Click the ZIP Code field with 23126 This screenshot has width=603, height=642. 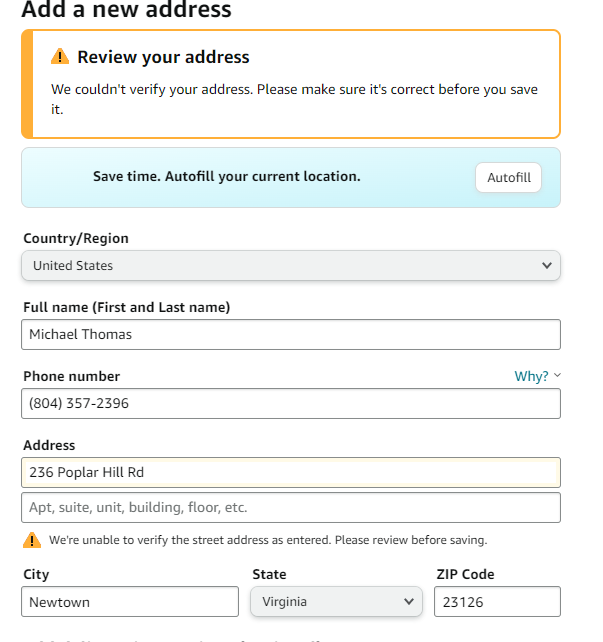click(x=497, y=601)
